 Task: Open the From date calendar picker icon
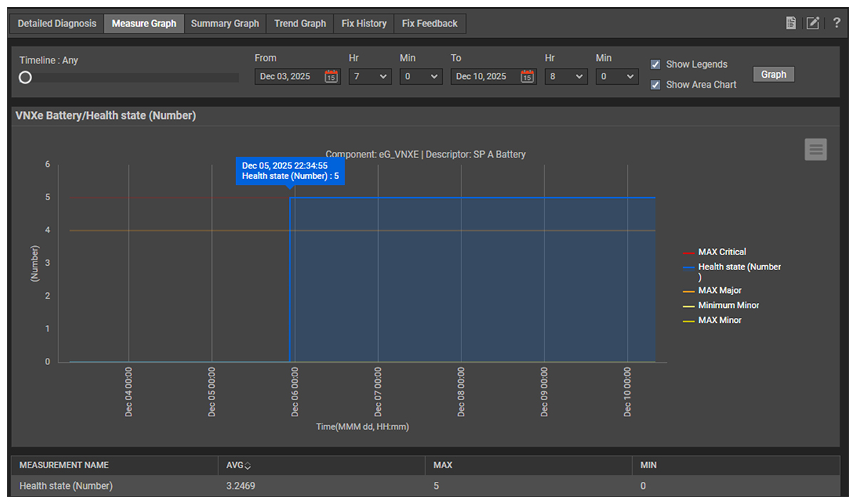coord(331,76)
